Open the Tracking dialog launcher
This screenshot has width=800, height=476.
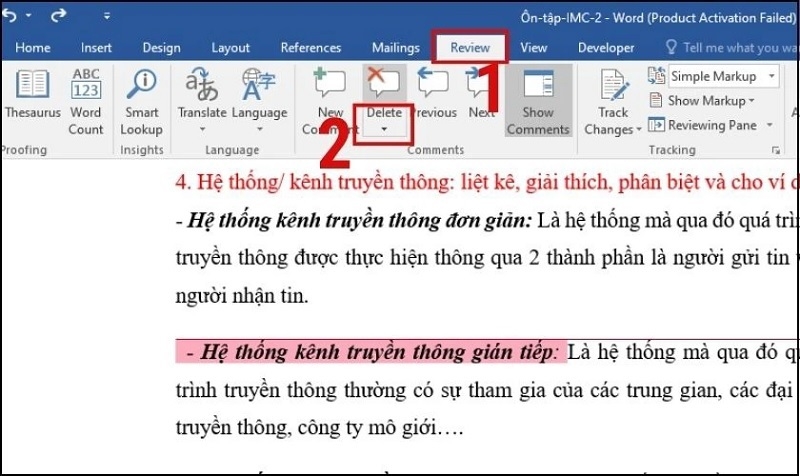(x=776, y=150)
